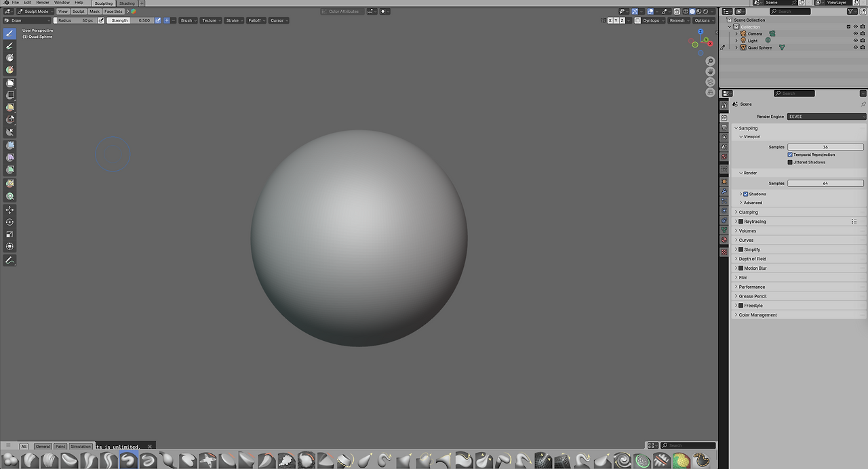The width and height of the screenshot is (868, 469).
Task: Click the zoom magnifier viewport gizmo
Action: [710, 62]
